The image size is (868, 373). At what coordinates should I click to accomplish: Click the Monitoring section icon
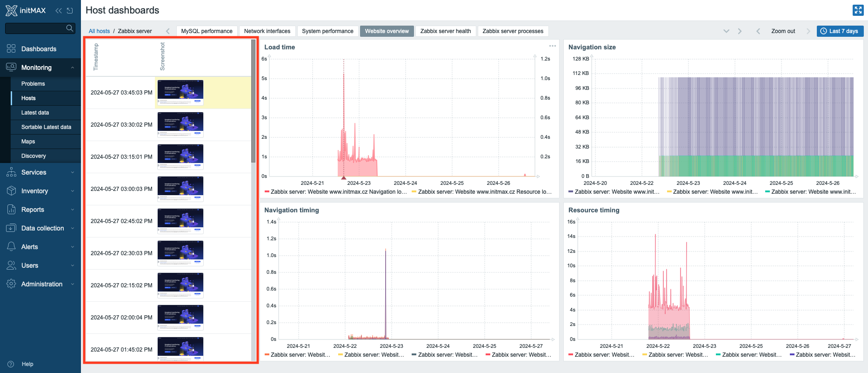(11, 67)
